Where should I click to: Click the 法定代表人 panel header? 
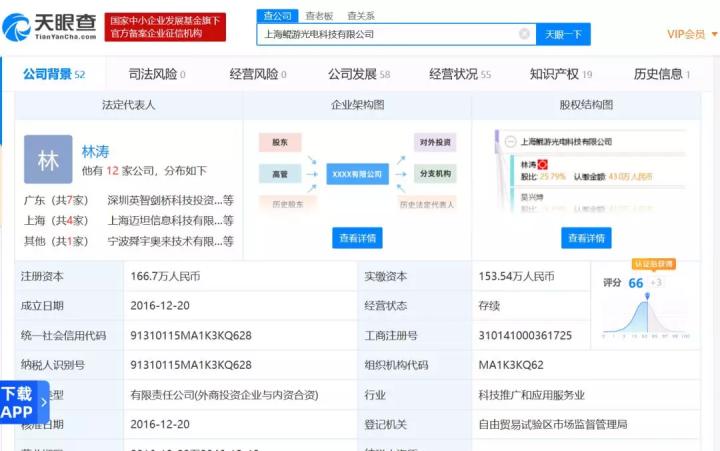129,105
